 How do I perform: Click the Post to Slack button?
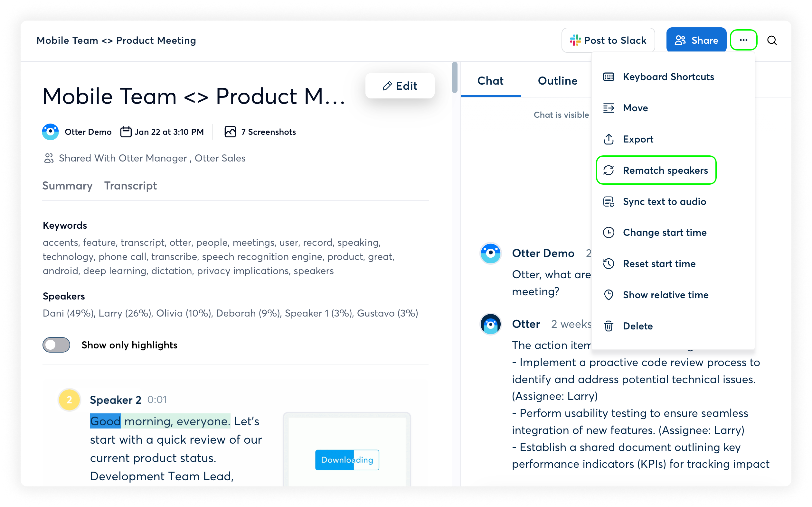point(608,40)
